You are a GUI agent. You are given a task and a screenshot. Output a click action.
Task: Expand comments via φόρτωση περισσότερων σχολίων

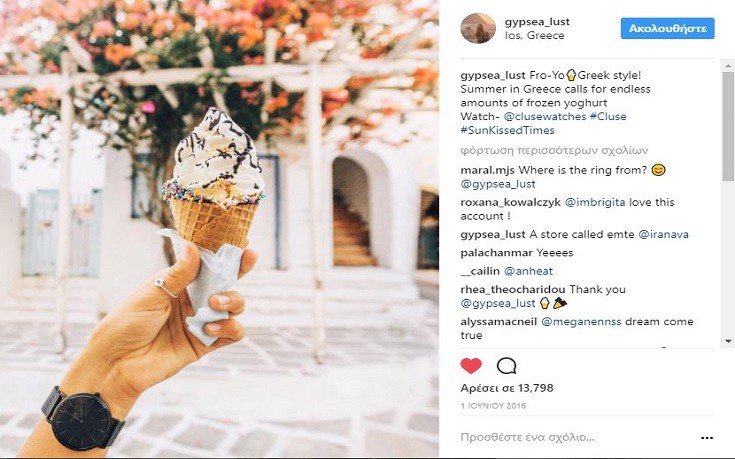point(554,150)
